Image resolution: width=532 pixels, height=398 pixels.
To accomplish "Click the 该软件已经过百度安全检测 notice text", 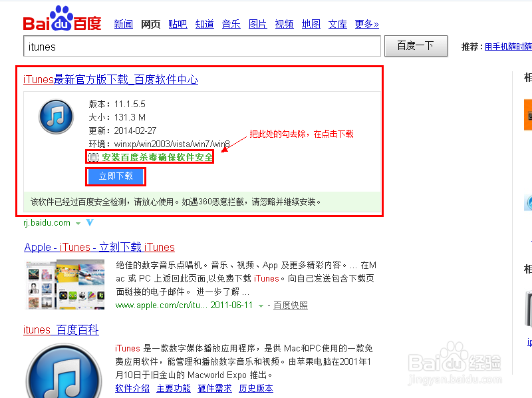I will coord(176,202).
